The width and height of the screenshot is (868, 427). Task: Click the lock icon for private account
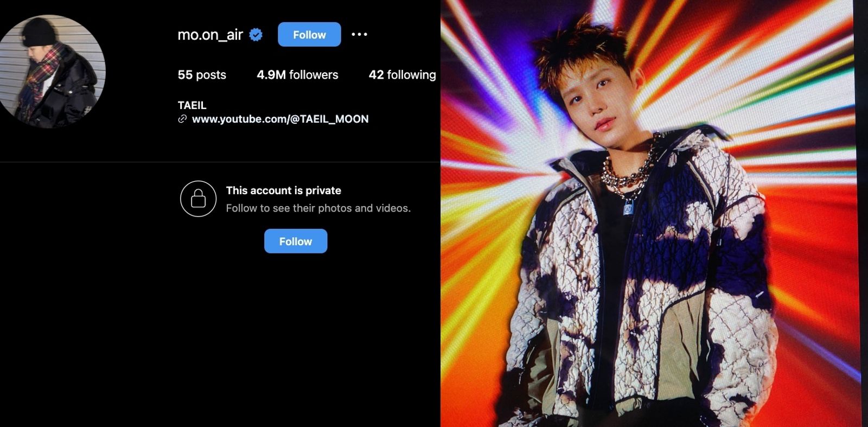point(199,199)
